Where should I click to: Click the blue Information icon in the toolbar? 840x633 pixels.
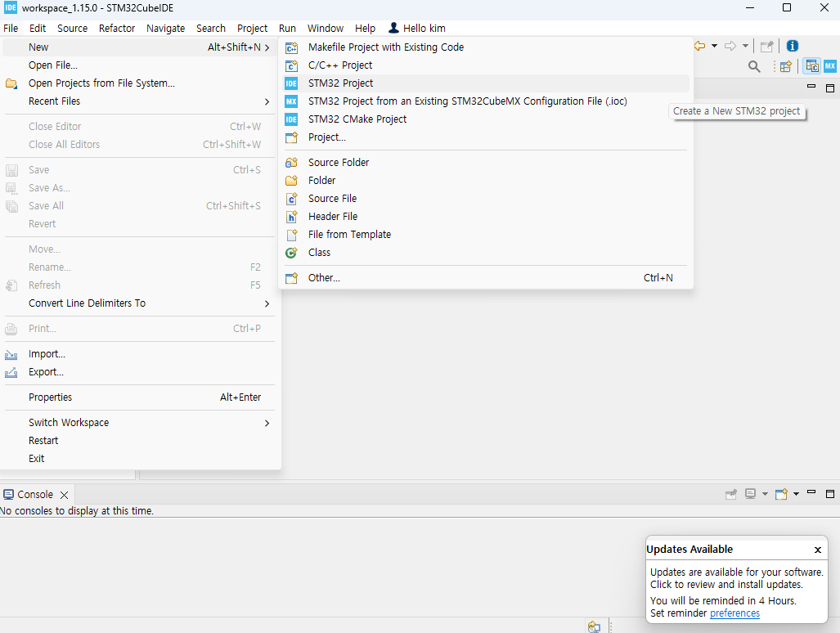792,46
